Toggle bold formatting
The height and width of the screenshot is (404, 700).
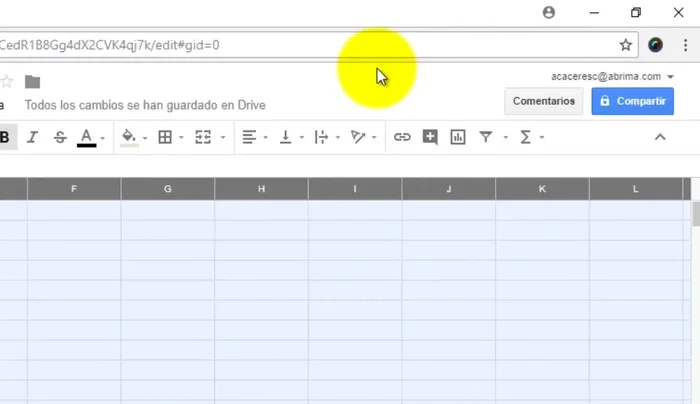5,137
